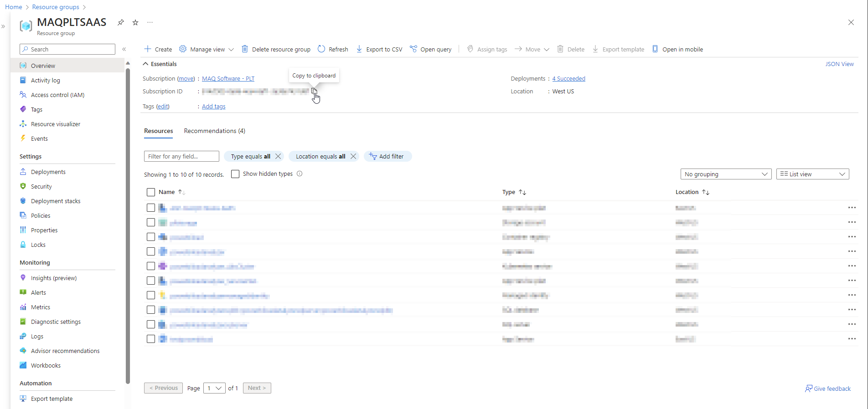The image size is (868, 409).
Task: Copy Subscription ID to clipboard
Action: tap(314, 91)
